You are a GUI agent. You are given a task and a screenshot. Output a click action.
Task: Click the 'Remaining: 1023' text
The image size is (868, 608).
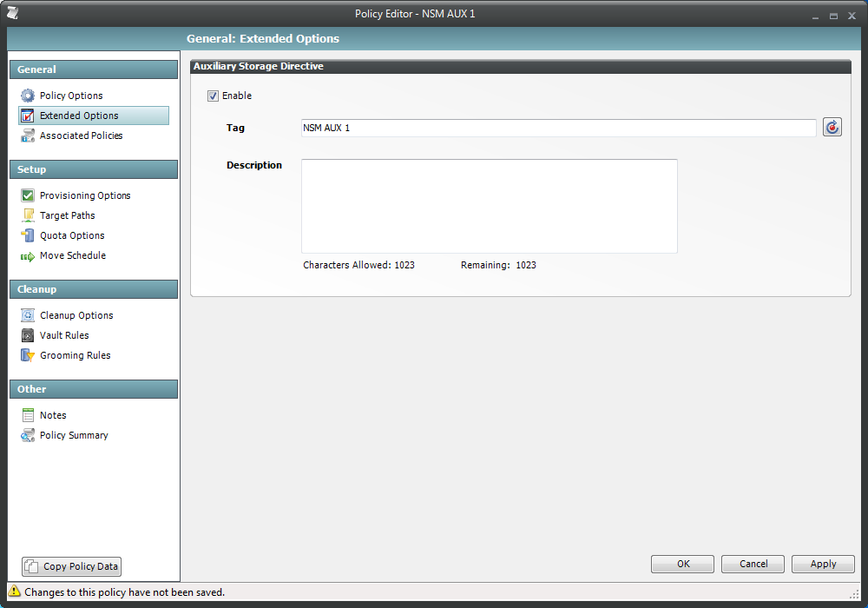pyautogui.click(x=498, y=265)
